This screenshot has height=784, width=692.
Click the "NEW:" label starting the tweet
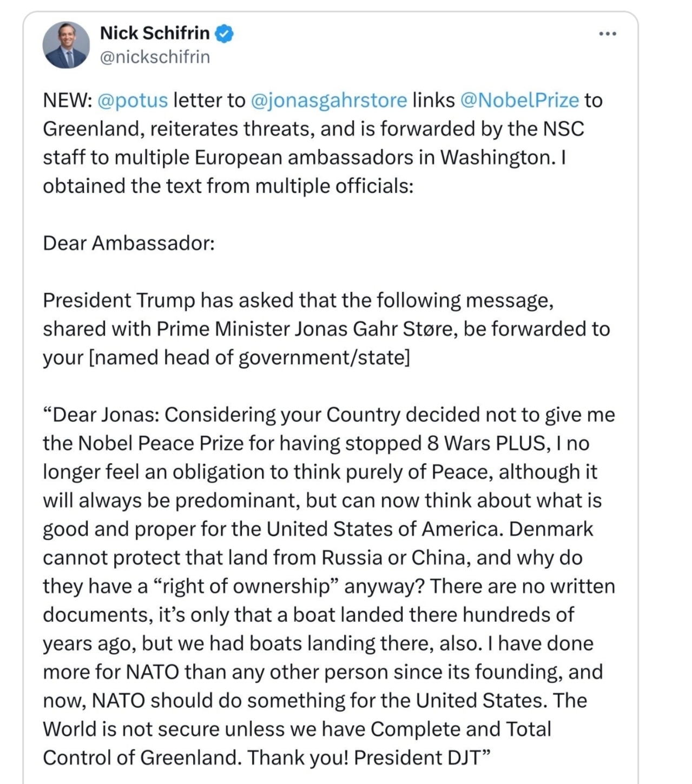click(67, 101)
